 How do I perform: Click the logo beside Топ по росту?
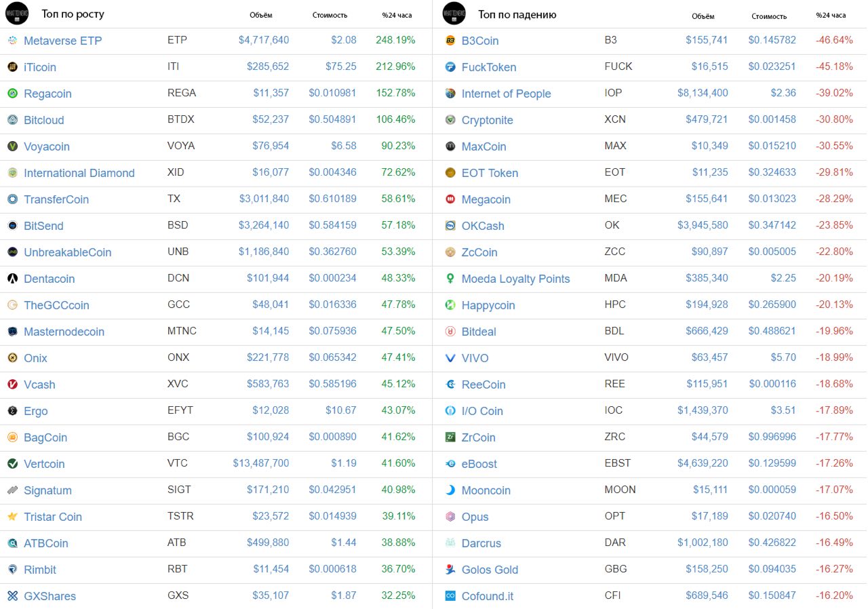coord(17,14)
